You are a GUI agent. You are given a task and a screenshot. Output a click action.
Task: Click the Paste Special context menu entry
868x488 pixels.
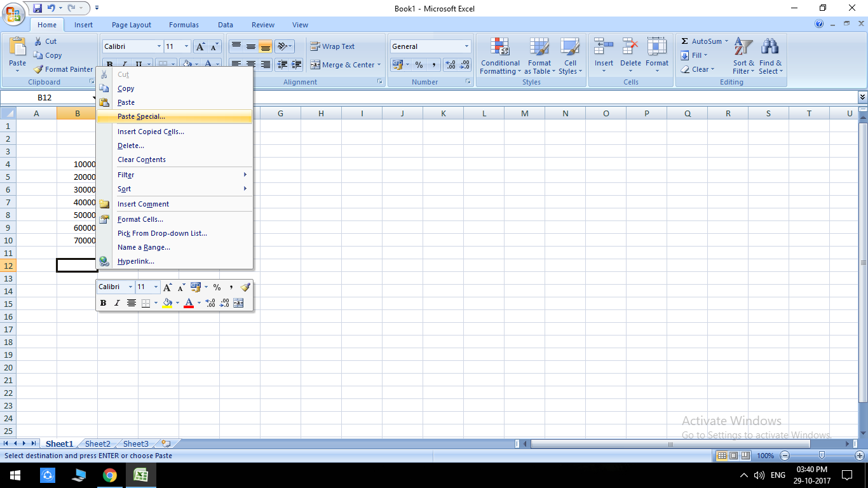pos(175,116)
